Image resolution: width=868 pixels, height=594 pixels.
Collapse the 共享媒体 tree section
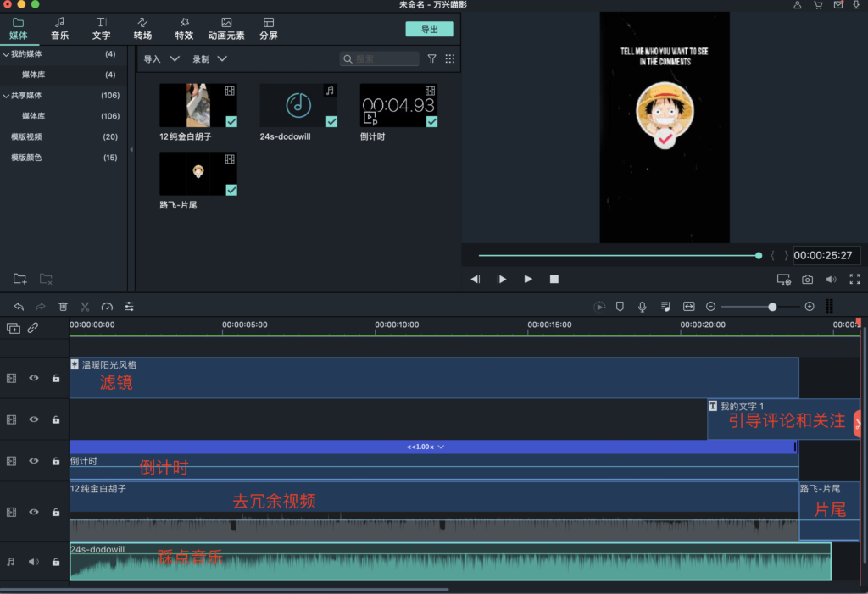6,96
